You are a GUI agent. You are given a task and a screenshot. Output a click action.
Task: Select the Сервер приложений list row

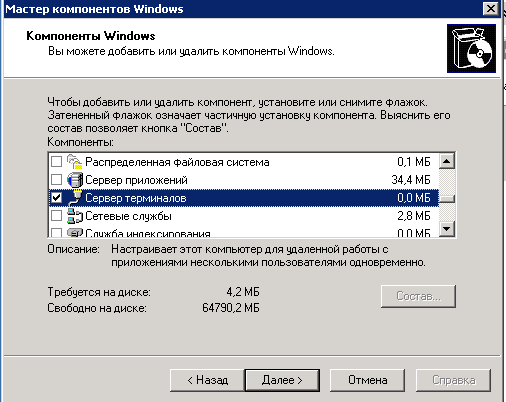tap(244, 180)
